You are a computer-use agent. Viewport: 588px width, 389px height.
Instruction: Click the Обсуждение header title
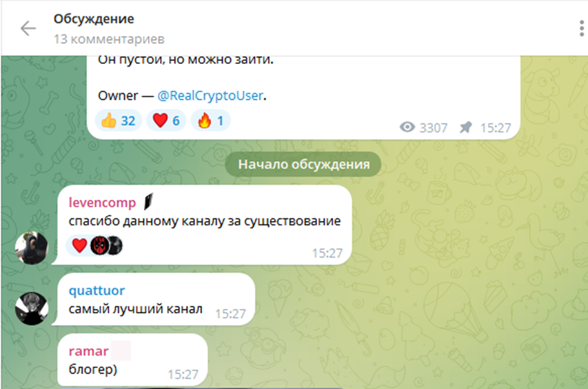coord(94,19)
